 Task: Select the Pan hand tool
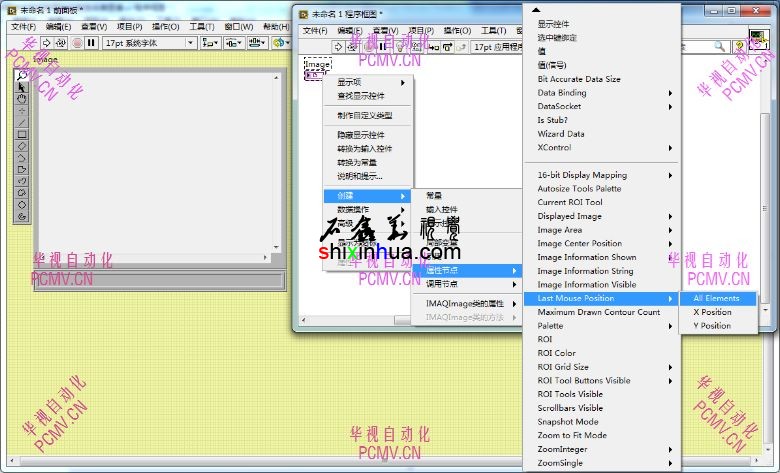pyautogui.click(x=22, y=99)
